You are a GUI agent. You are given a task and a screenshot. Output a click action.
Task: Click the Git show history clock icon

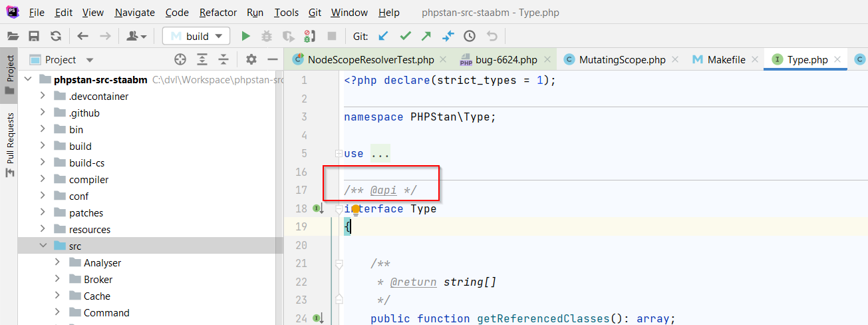(x=470, y=36)
